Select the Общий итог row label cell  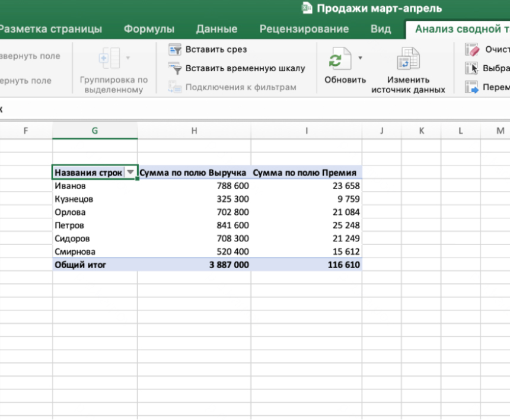tap(95, 265)
